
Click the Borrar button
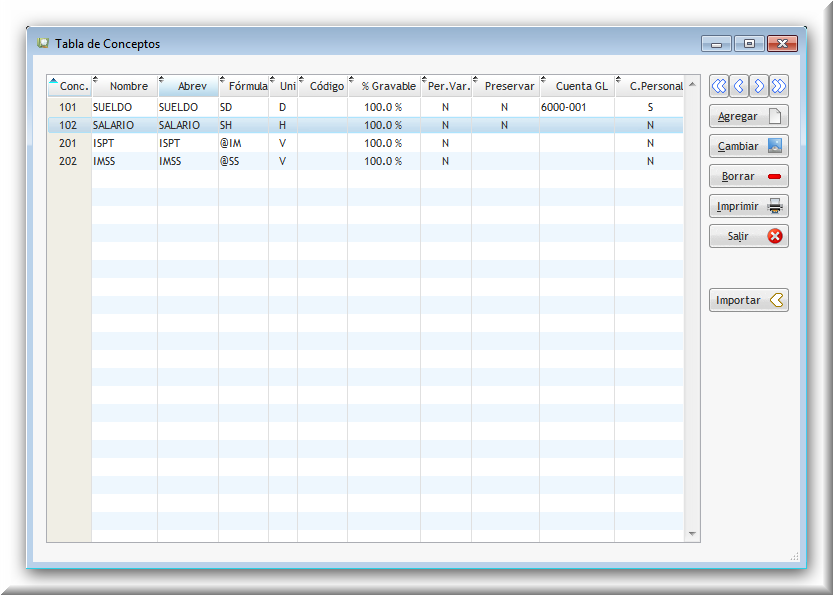[x=749, y=176]
